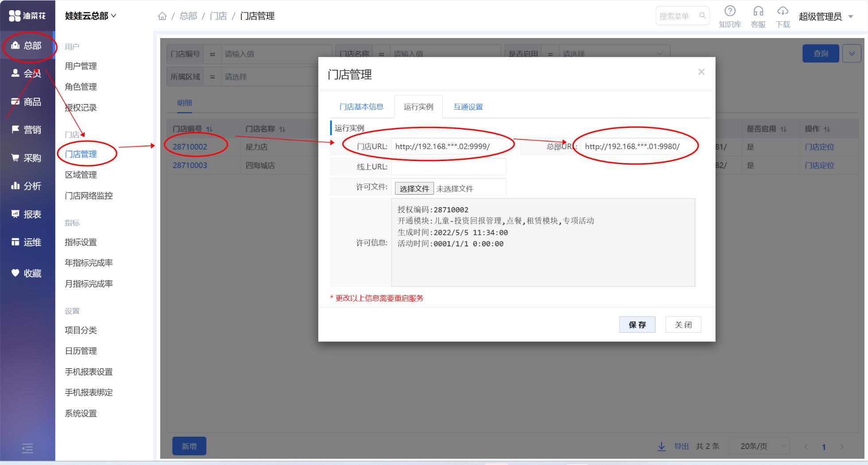The height and width of the screenshot is (465, 868).
Task: Open the 会员 module in sidebar
Action: click(27, 73)
